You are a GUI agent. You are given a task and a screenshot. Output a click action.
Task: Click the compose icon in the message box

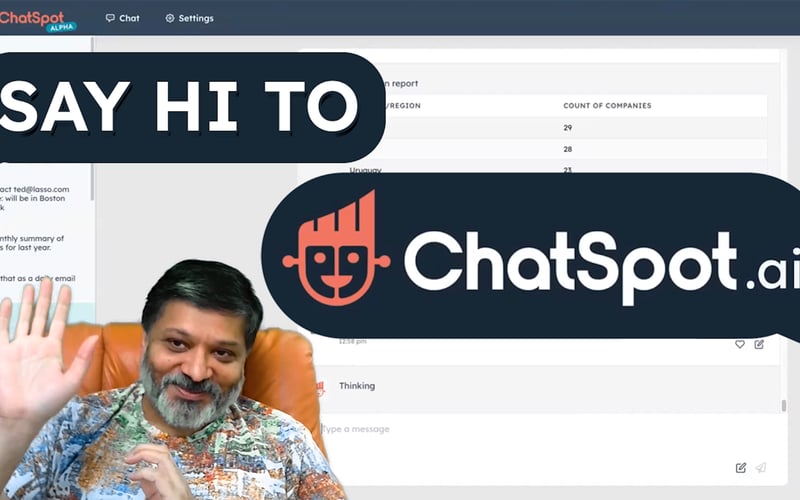click(x=741, y=468)
